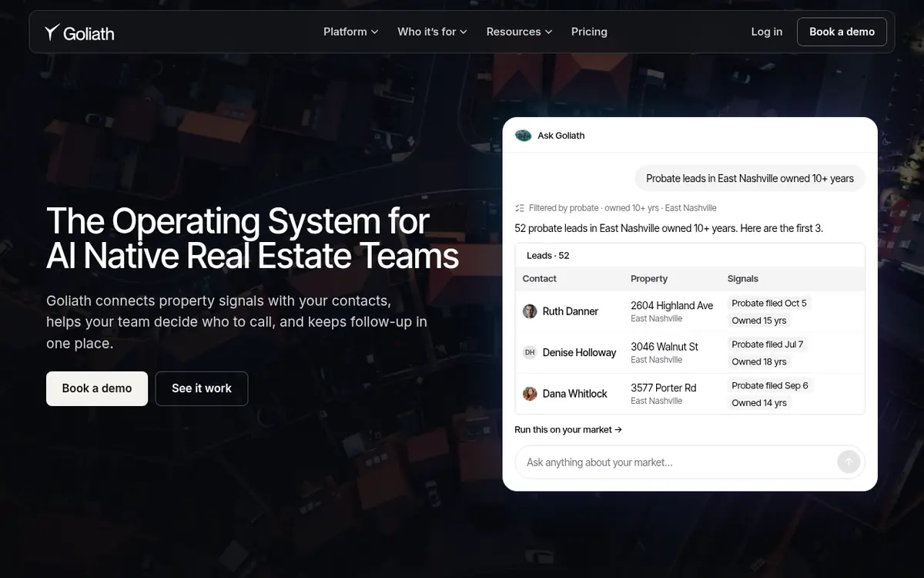924x578 pixels.
Task: Click Ruth Danner's avatar photo
Action: [530, 311]
